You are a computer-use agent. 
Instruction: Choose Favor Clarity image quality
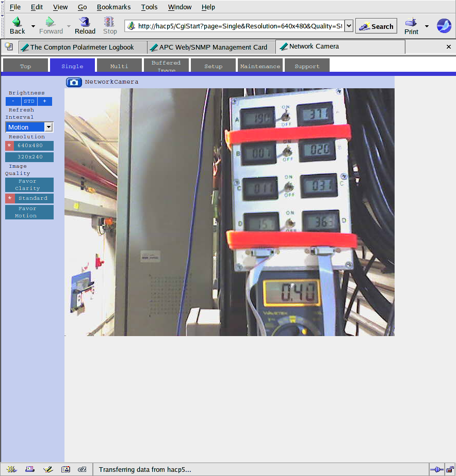[x=29, y=185]
